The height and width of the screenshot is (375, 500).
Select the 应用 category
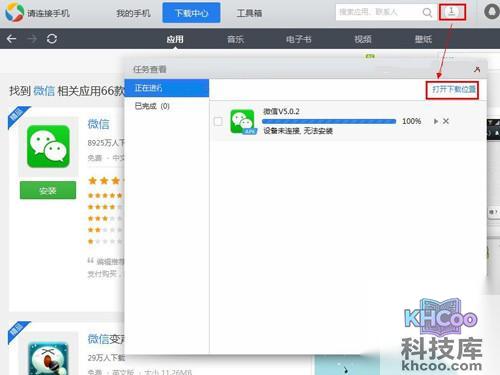175,39
